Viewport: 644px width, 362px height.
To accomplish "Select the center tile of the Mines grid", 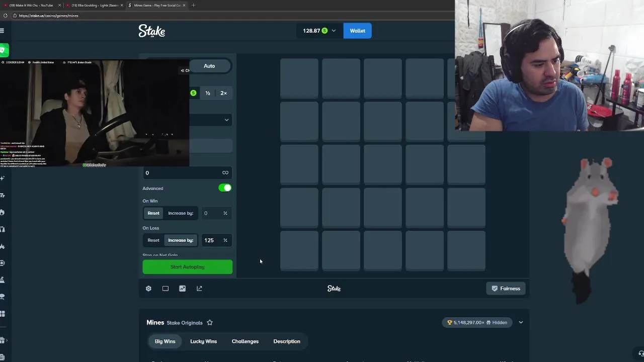I will (383, 164).
